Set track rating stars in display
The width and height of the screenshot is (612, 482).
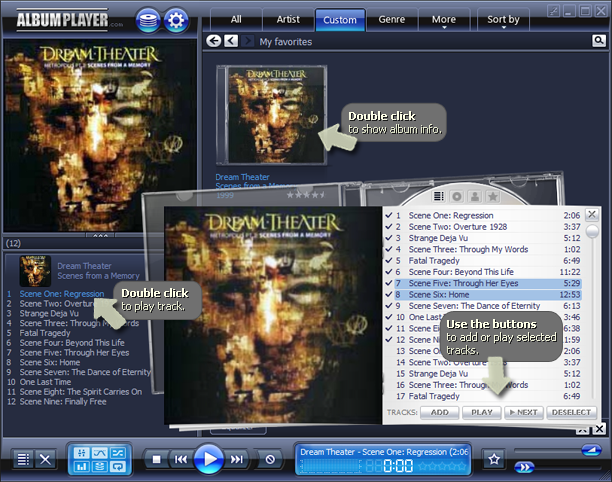click(442, 466)
